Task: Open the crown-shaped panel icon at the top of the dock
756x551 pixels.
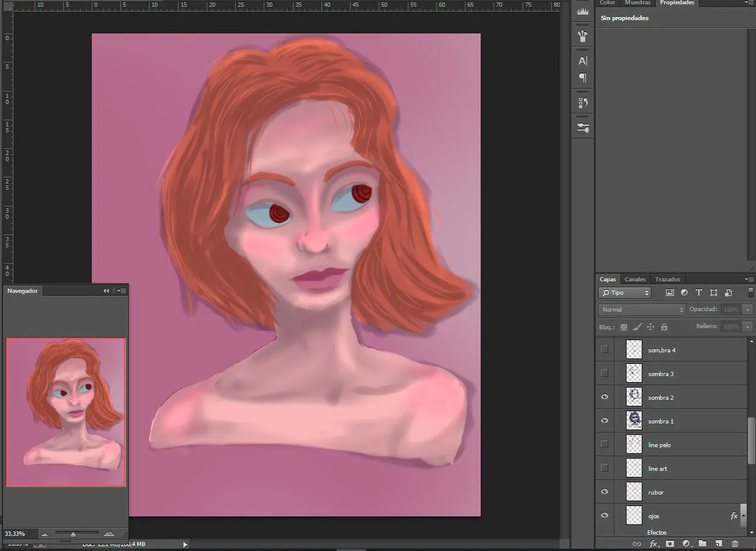Action: tap(583, 11)
